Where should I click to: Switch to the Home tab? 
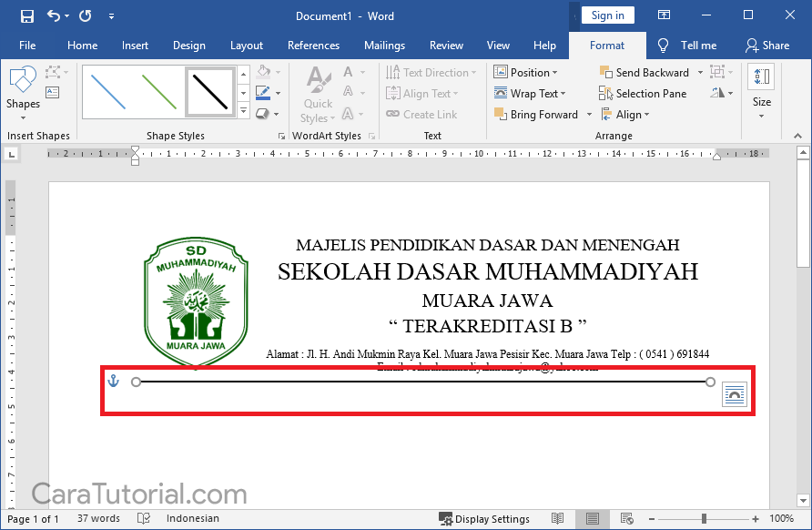[82, 46]
